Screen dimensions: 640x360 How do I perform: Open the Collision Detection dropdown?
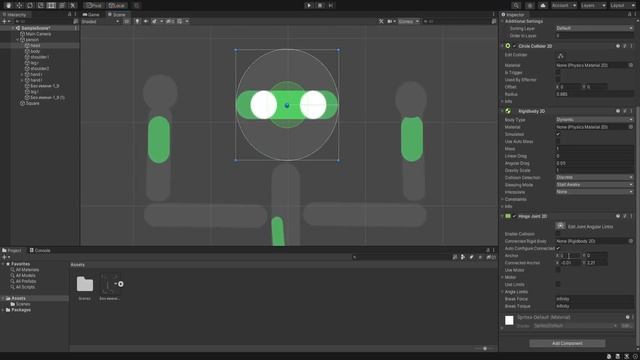(x=594, y=178)
